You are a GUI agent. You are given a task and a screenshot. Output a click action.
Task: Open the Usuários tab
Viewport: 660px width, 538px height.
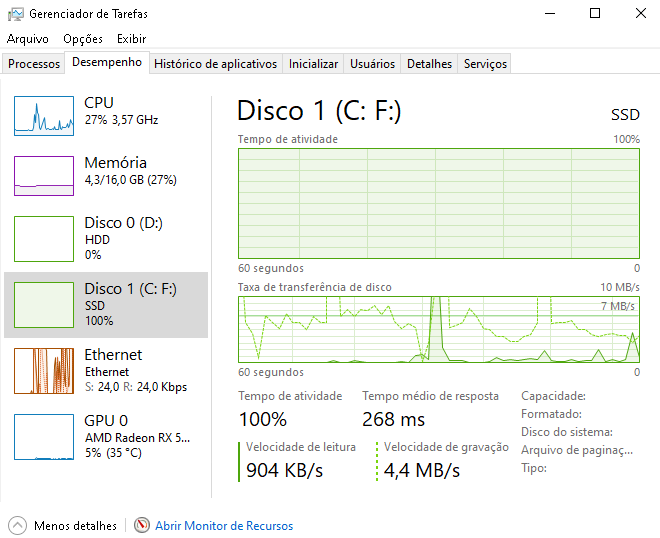tap(373, 64)
